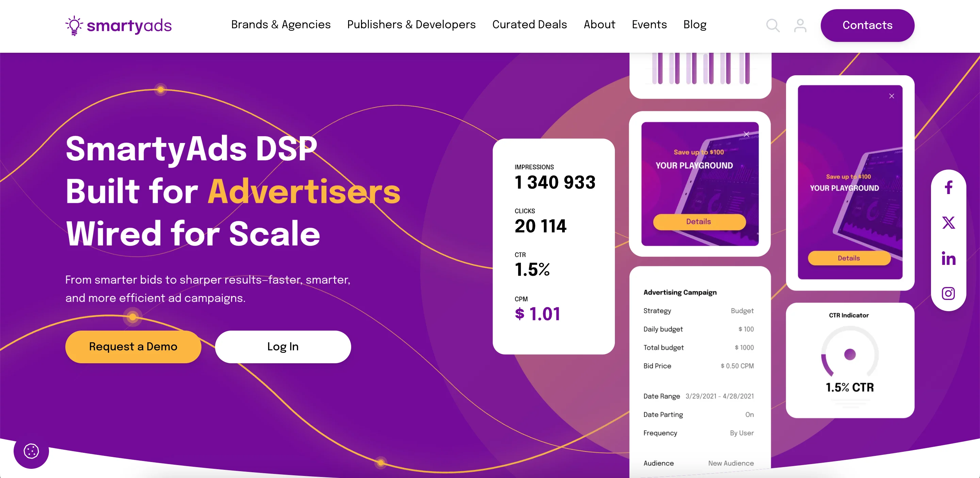
Task: Open the X (Twitter) social icon
Action: coord(948,223)
